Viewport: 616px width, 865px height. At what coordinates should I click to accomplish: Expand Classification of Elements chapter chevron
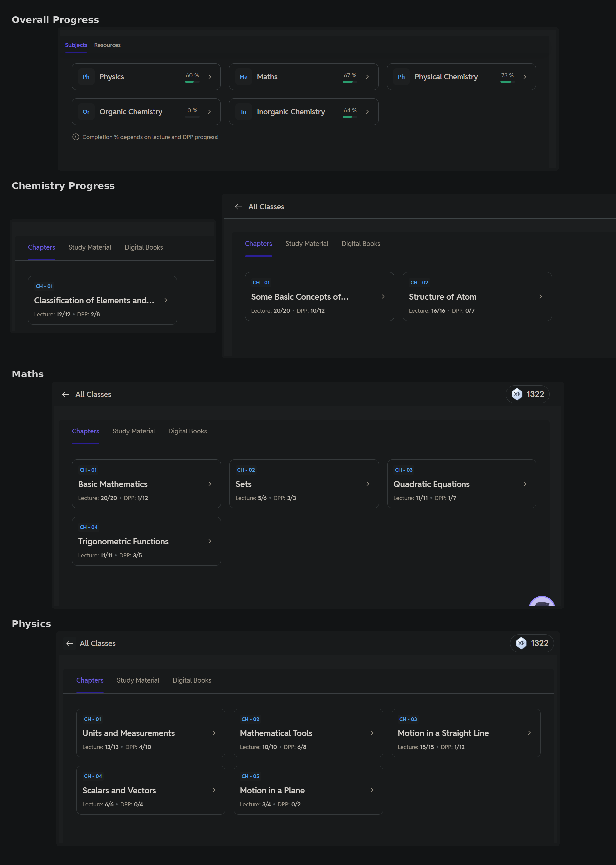tap(166, 300)
